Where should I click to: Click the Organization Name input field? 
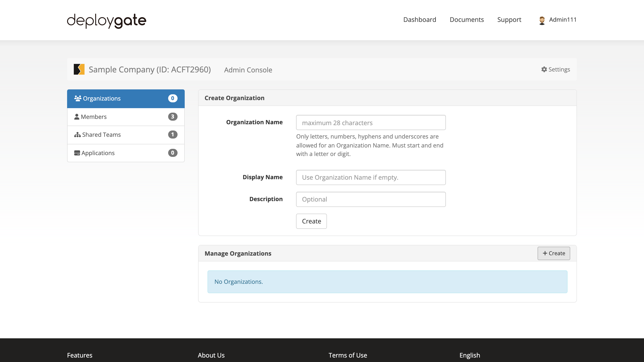pos(371,122)
